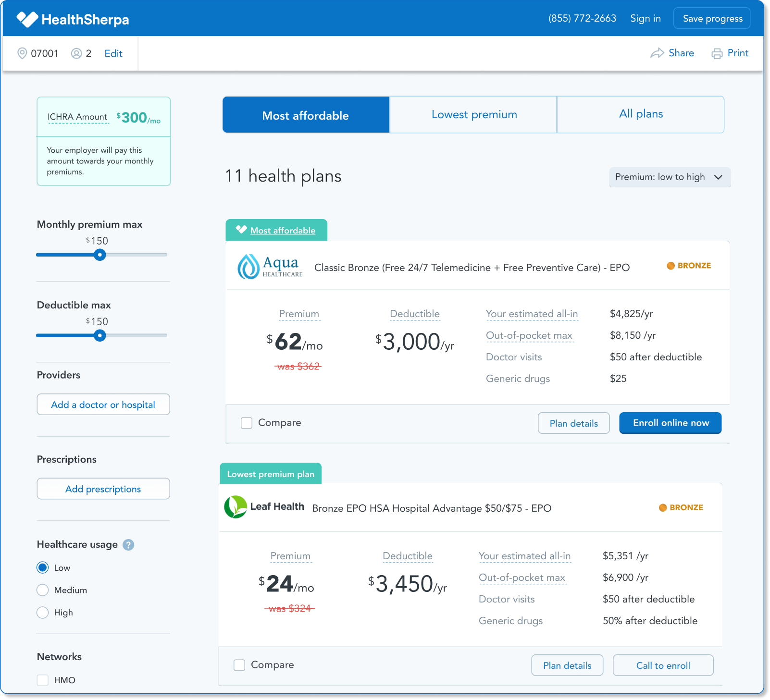Click Print link text
Viewport: 770px width, 700px height.
pos(738,53)
